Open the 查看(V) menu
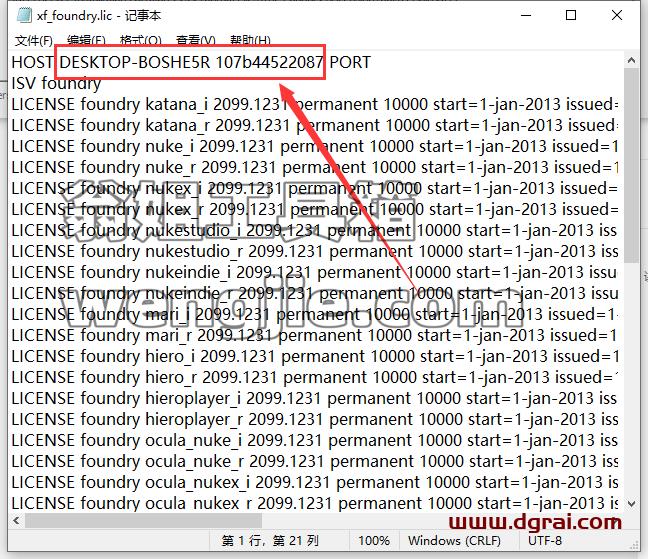 (x=195, y=40)
